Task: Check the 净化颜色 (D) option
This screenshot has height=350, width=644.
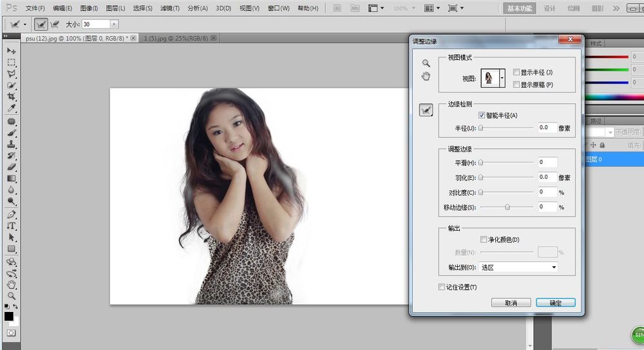Action: click(484, 239)
